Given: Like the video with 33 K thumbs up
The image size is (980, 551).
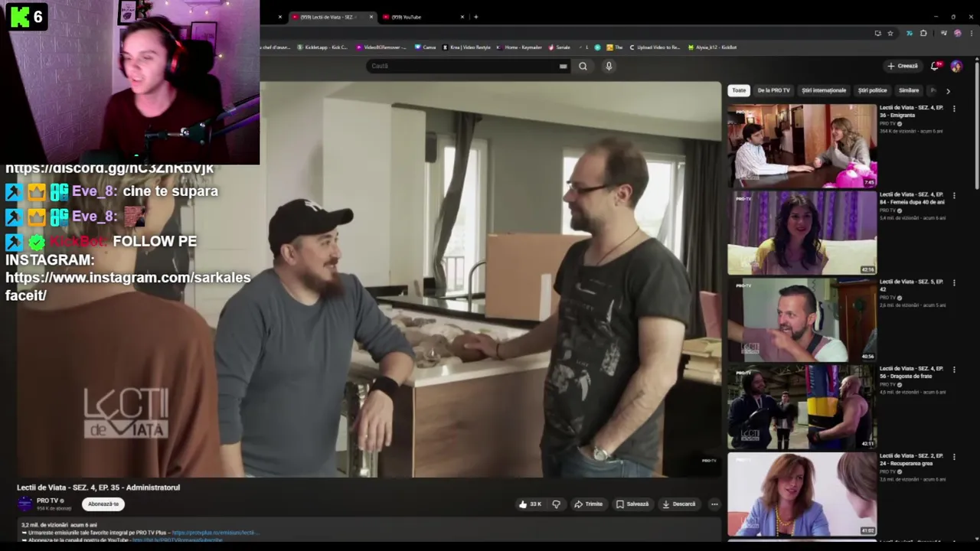Looking at the screenshot, I should pyautogui.click(x=530, y=504).
